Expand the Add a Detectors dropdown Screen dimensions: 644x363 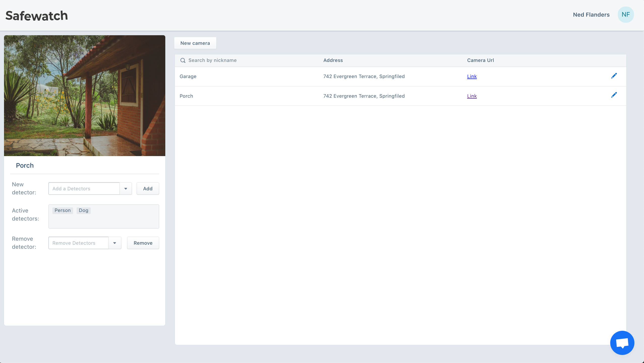pos(125,188)
